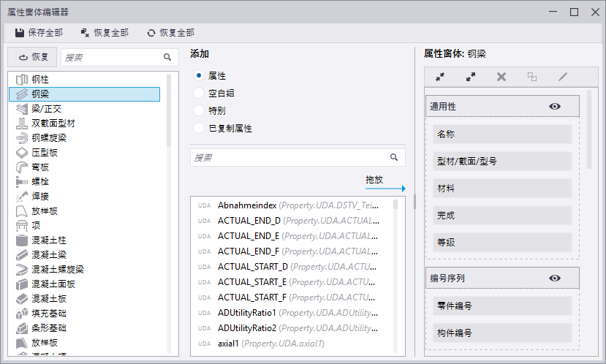Select 填充基础 in the object list
The width and height of the screenshot is (606, 364).
84,314
